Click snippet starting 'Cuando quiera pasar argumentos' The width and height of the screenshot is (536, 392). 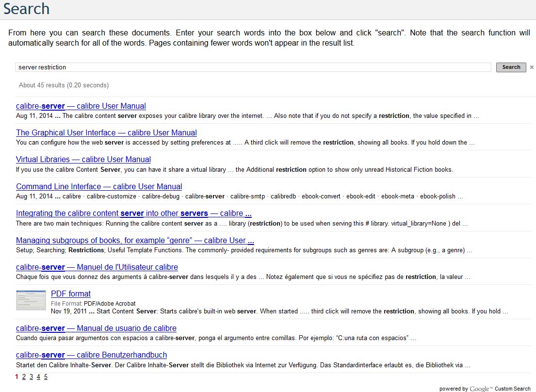point(216,338)
